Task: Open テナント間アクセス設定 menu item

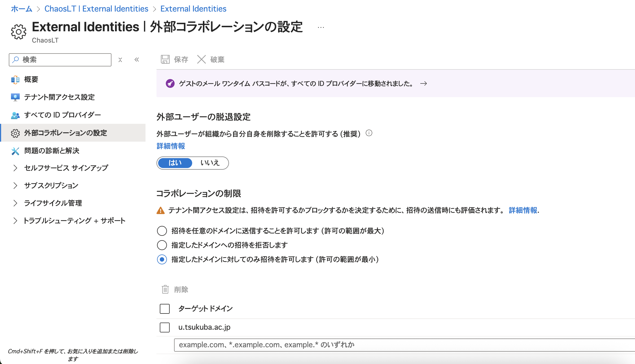Action: click(59, 97)
